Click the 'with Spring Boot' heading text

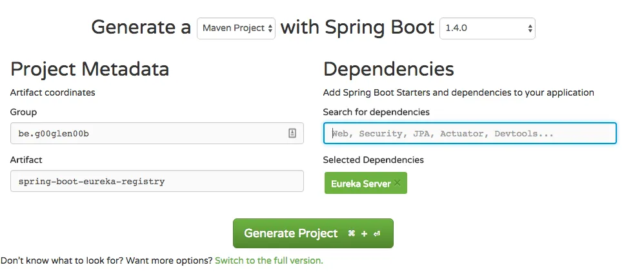[357, 28]
